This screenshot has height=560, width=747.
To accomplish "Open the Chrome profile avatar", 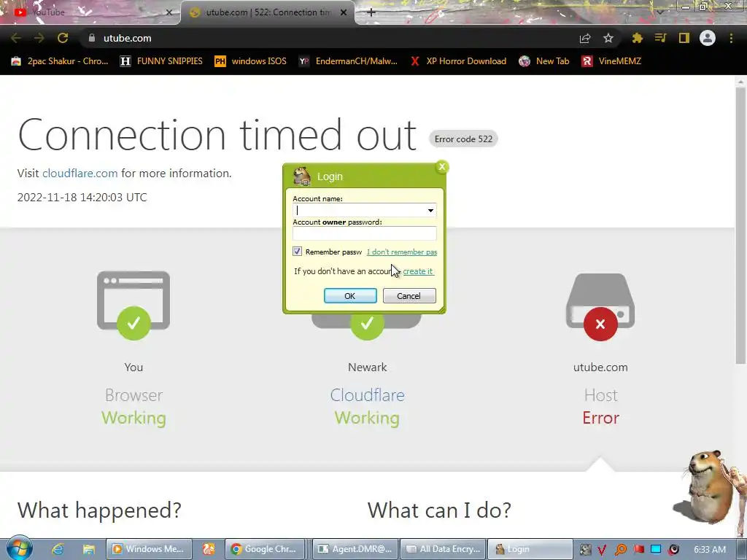I will (x=708, y=38).
